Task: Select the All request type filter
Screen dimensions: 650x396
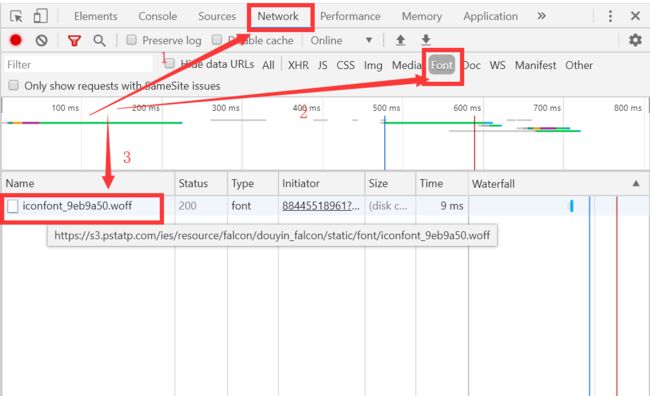Action: (x=268, y=65)
